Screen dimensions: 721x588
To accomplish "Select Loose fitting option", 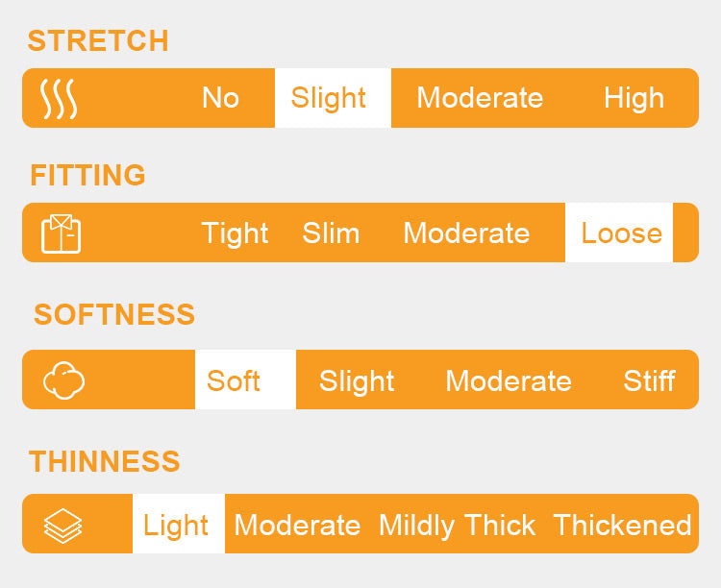I will click(621, 233).
